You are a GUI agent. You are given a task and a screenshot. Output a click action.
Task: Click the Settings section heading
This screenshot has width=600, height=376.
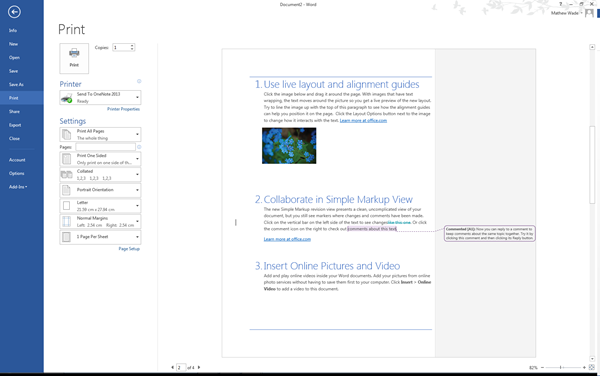pos(73,121)
